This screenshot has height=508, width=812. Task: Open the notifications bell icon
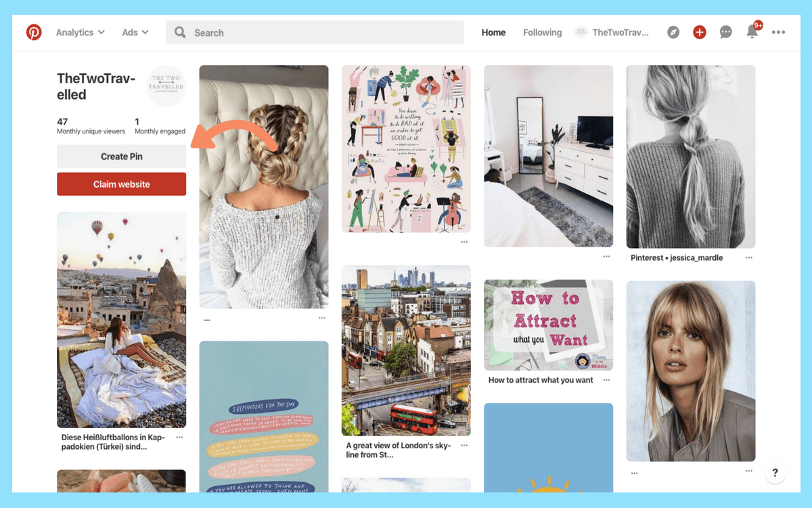752,32
